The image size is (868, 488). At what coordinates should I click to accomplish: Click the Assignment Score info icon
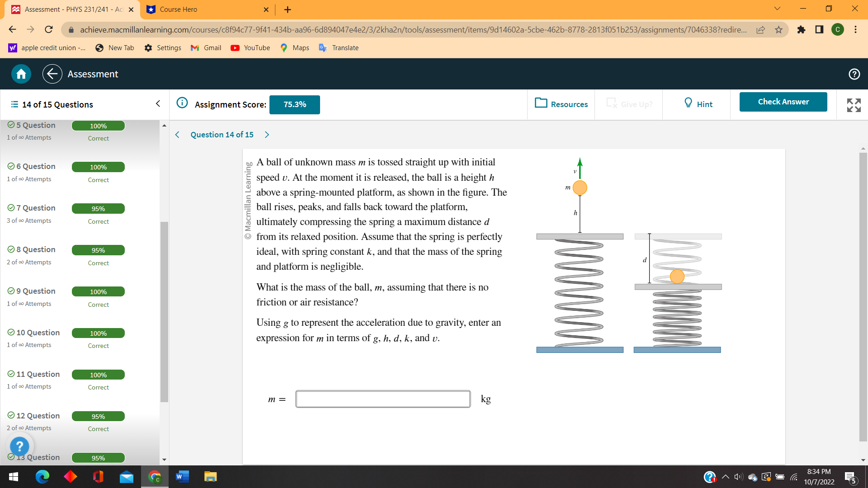[x=182, y=103]
